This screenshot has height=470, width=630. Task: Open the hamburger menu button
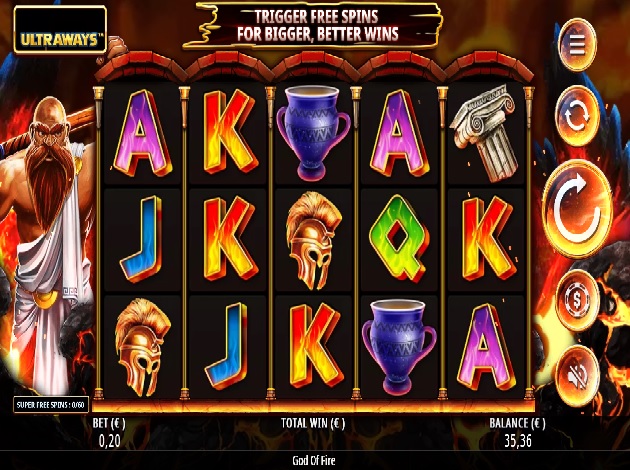point(577,45)
